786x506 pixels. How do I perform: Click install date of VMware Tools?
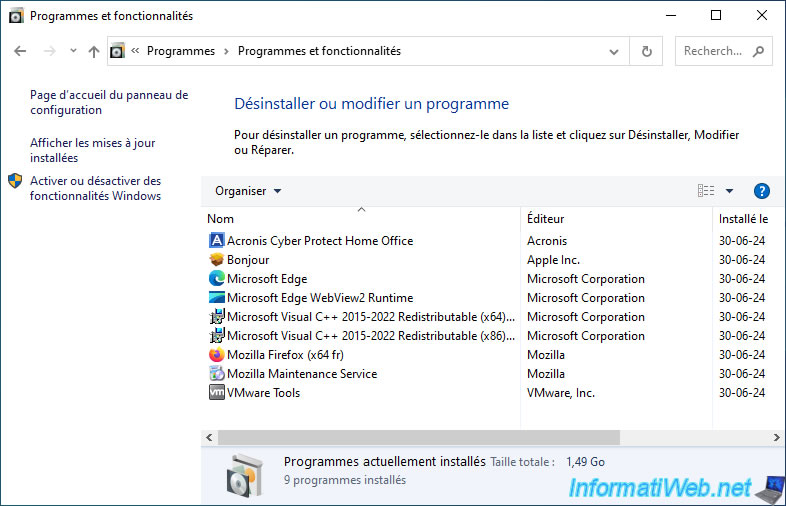click(x=742, y=393)
